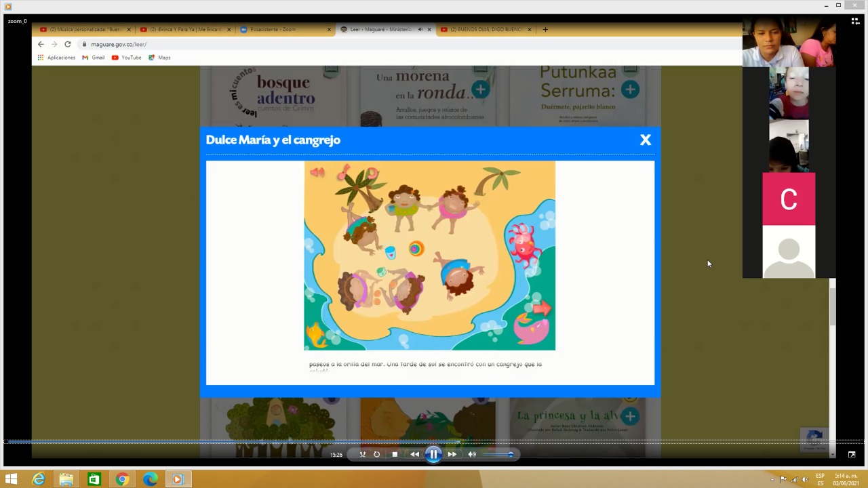Launch Google Chrome from the taskbar
Viewport: 868px width, 488px height.
[122, 479]
